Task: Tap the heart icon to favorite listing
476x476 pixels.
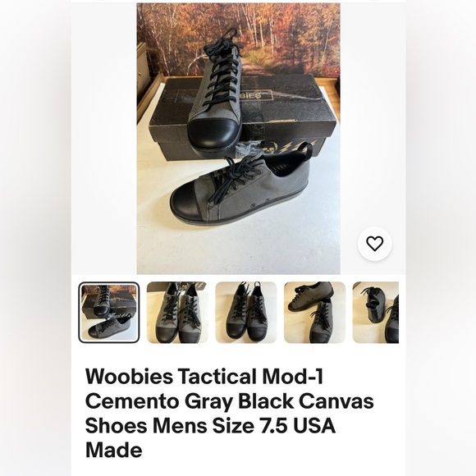Action: tap(374, 244)
